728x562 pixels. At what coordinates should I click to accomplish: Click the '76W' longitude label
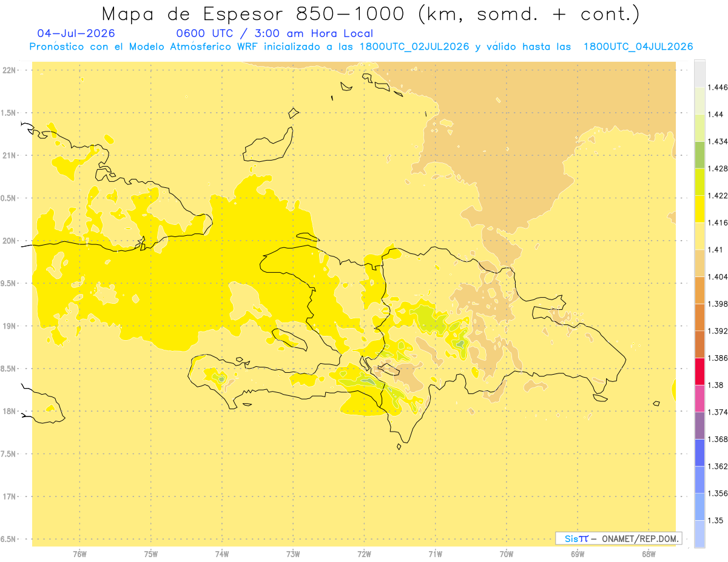pos(79,554)
